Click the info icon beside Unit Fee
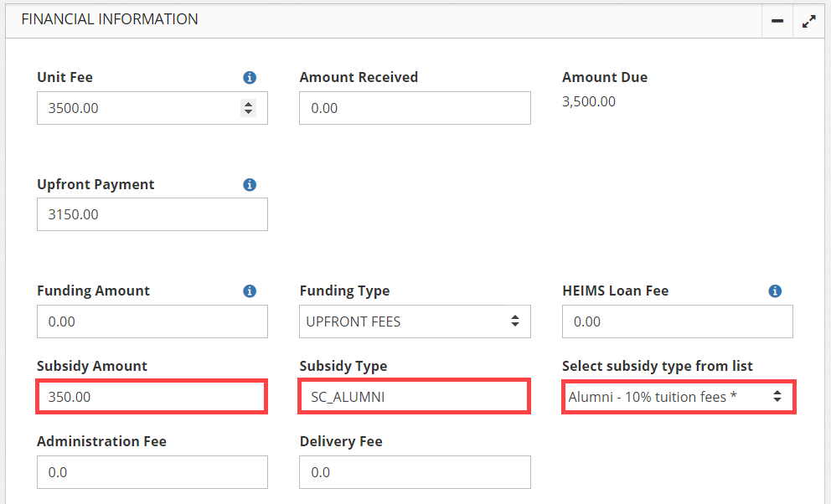 (249, 78)
